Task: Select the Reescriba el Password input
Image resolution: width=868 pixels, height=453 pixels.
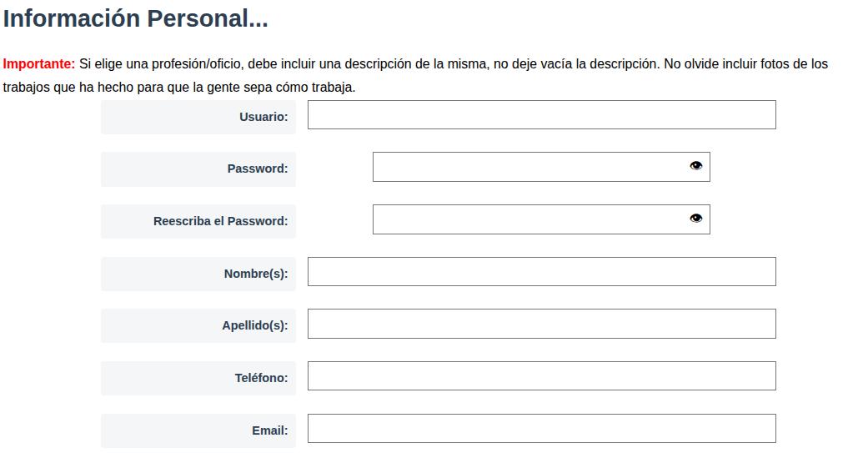Action: [x=541, y=219]
